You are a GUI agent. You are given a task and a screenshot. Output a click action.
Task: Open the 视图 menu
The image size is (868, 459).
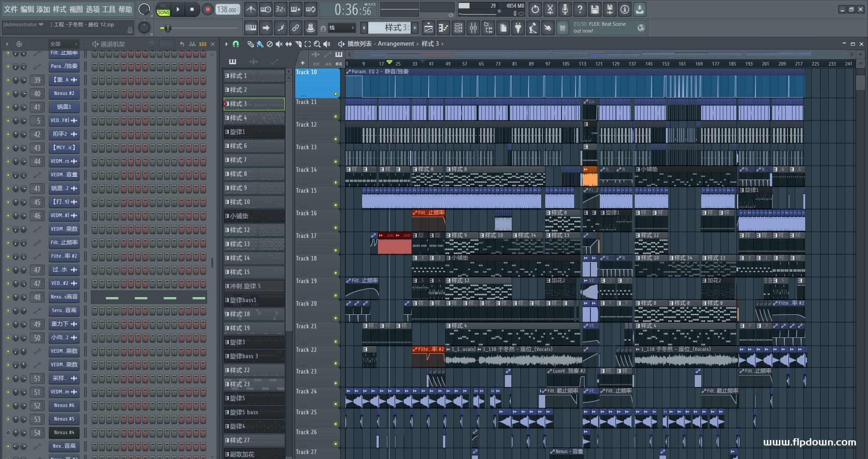click(x=76, y=9)
